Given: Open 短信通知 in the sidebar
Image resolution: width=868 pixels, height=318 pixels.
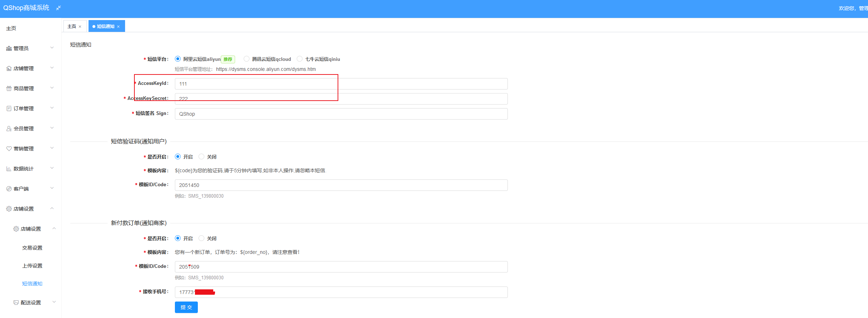Looking at the screenshot, I should click(32, 284).
